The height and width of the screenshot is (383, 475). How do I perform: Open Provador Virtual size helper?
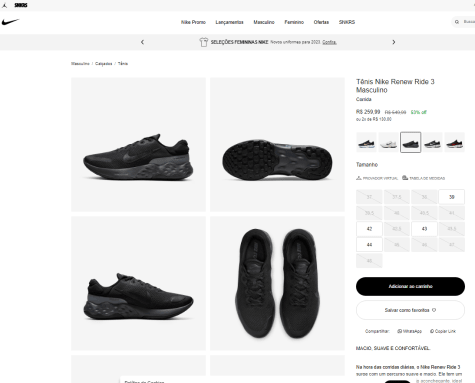pos(377,178)
